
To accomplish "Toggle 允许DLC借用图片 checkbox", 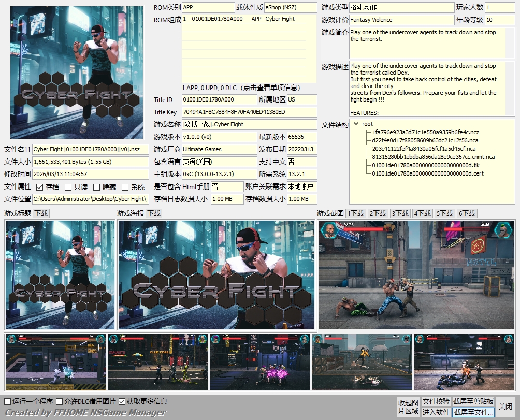I will (x=60, y=402).
